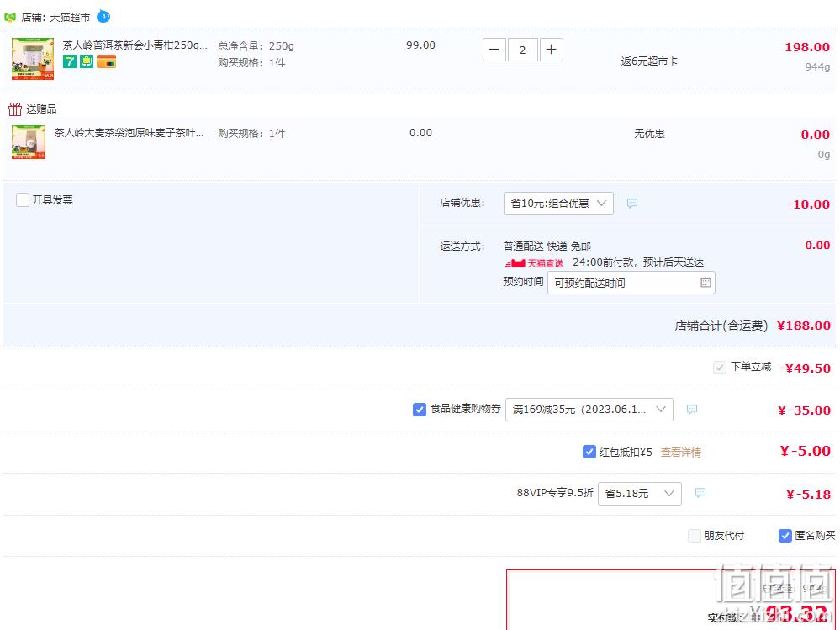Click the 天猫直送 delivery logo

click(x=534, y=263)
